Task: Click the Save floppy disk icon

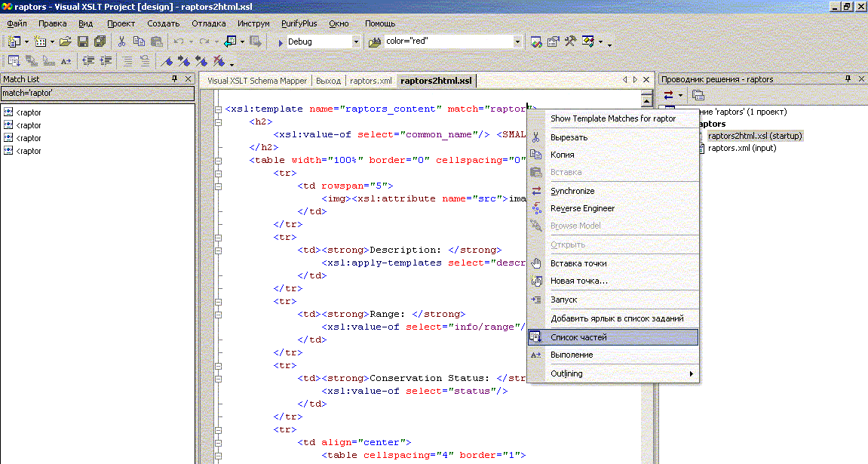Action: pyautogui.click(x=83, y=41)
